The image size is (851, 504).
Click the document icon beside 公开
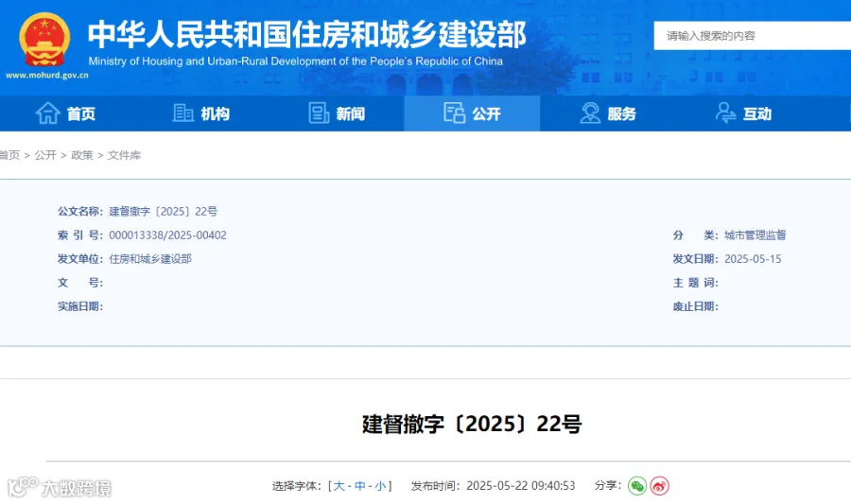point(454,113)
